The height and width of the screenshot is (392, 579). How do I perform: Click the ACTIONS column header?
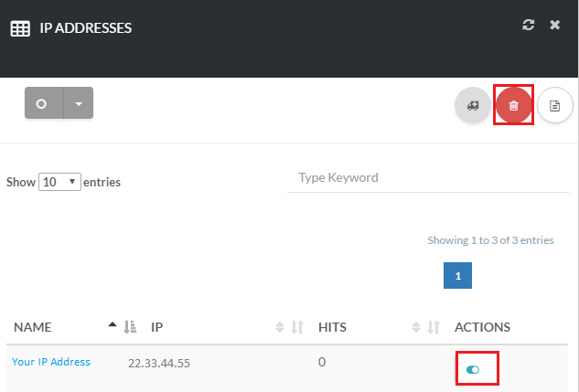coord(482,326)
